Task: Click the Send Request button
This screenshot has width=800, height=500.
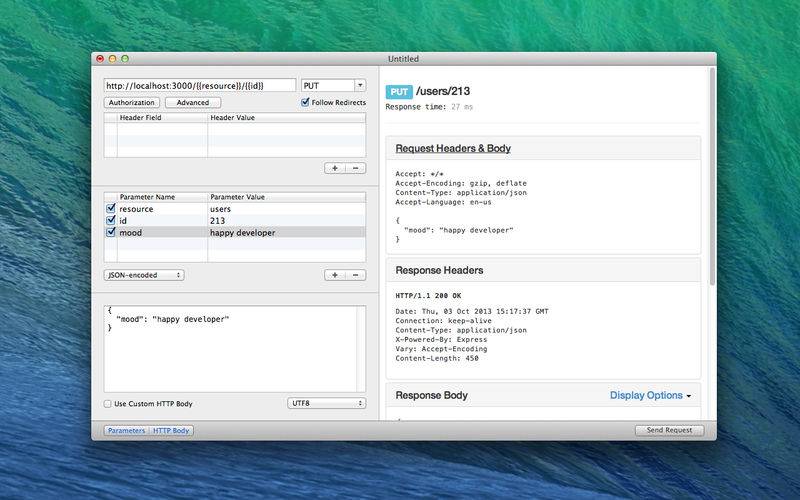Action: (x=669, y=430)
